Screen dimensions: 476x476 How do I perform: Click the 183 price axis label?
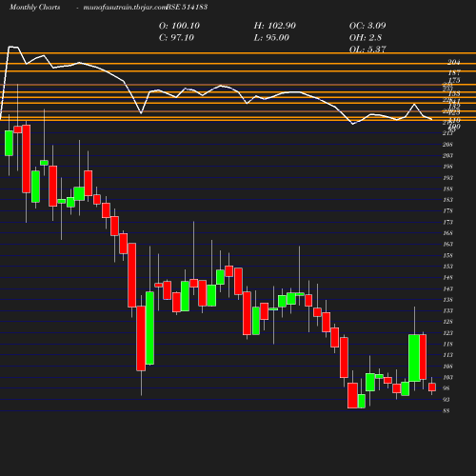coord(447,200)
